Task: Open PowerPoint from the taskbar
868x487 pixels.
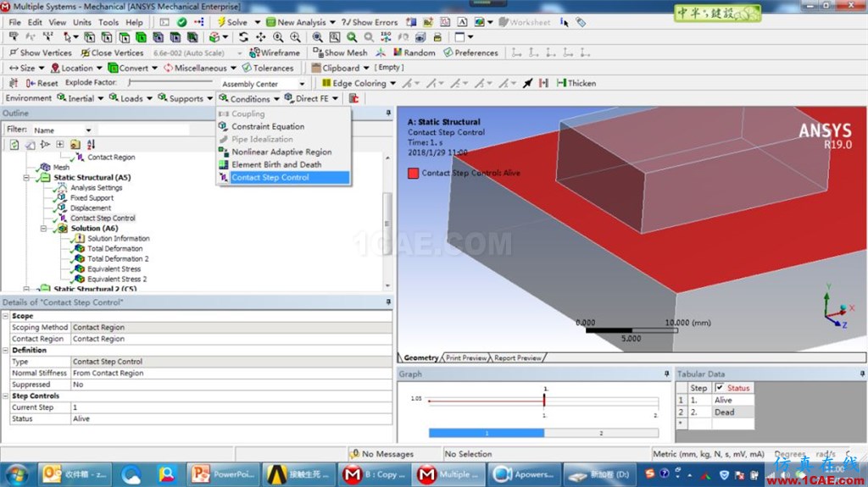Action: coord(223,474)
